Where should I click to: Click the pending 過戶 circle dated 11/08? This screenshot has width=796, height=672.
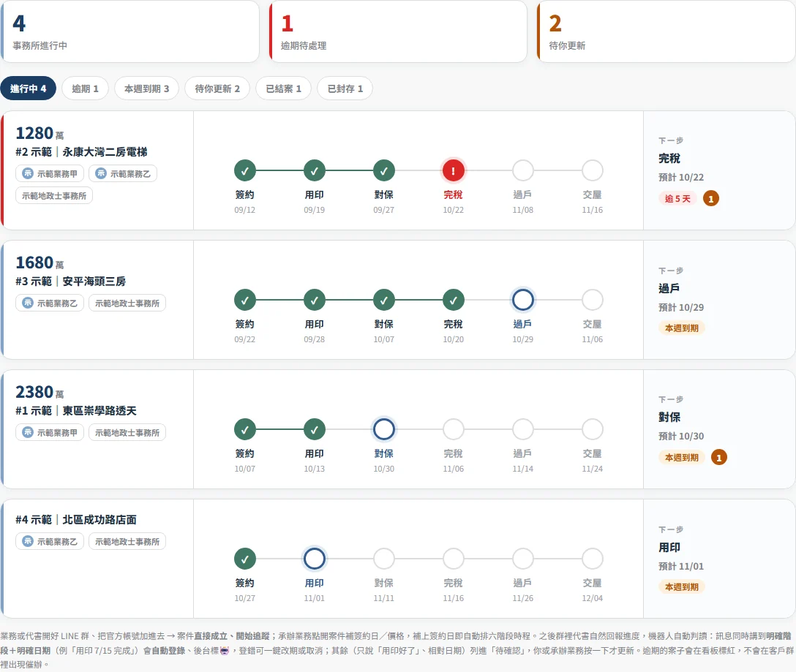523,170
